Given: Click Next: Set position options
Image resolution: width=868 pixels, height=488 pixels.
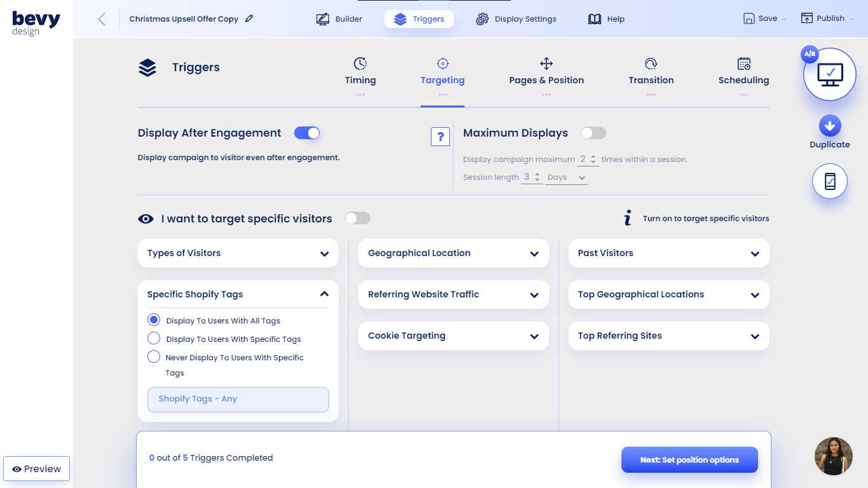Looking at the screenshot, I should pyautogui.click(x=689, y=459).
